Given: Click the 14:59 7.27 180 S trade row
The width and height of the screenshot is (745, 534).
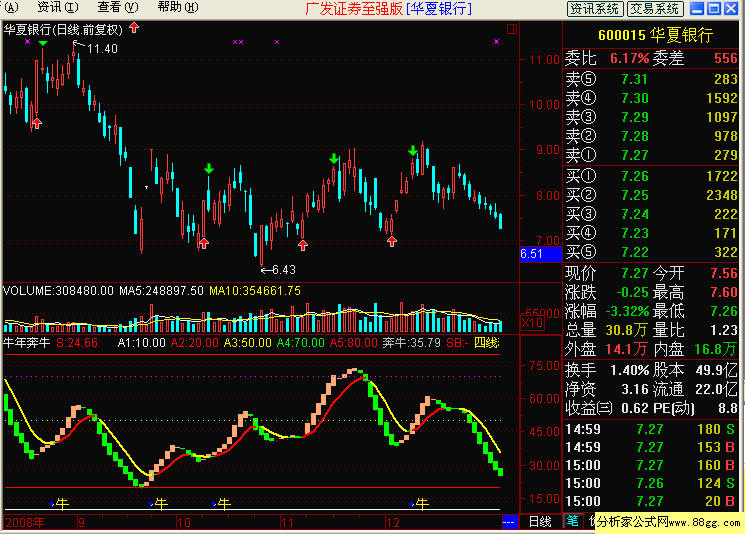Looking at the screenshot, I should pos(650,429).
